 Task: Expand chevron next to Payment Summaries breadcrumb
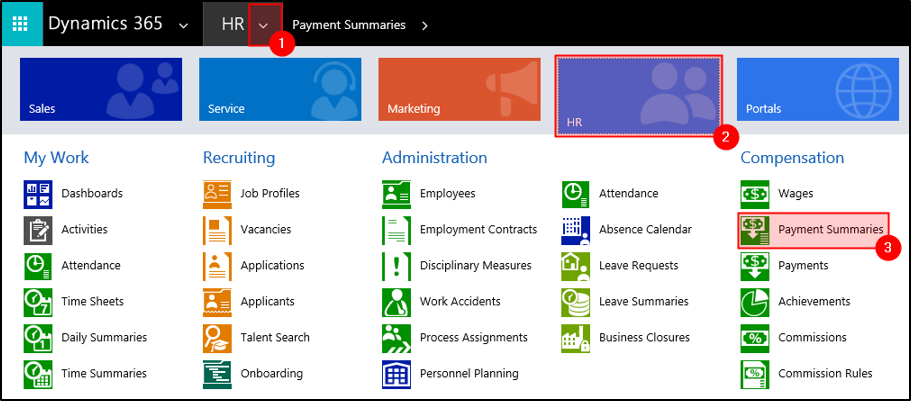point(424,25)
